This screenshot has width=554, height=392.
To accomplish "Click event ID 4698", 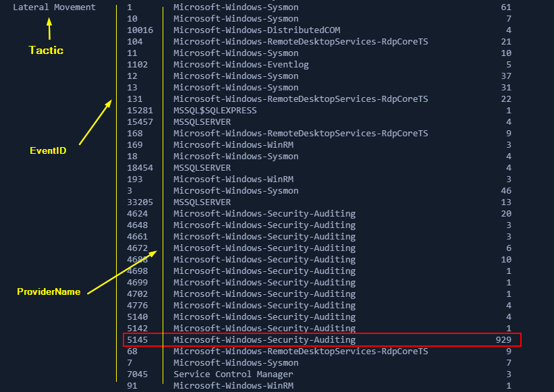I will [x=138, y=271].
